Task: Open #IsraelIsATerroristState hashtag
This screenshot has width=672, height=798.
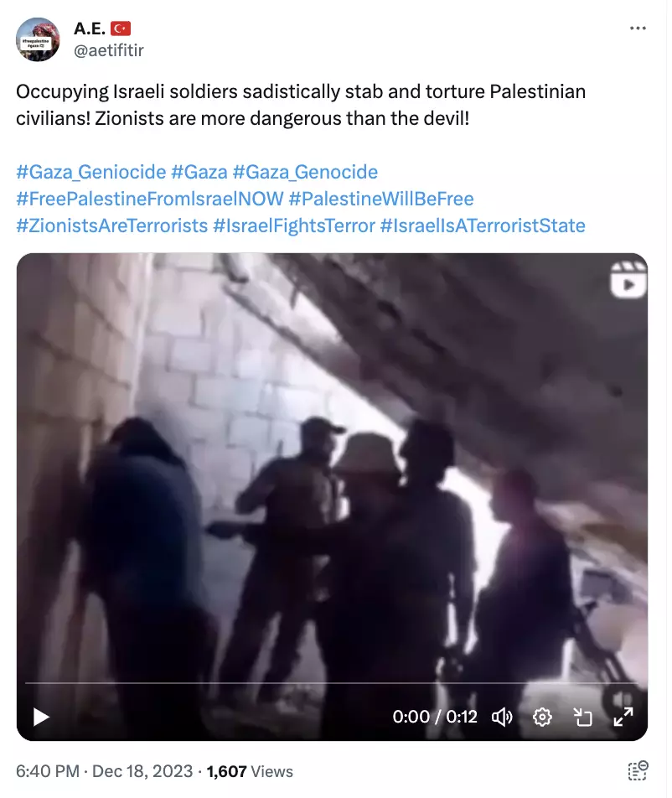Action: pyautogui.click(x=483, y=225)
